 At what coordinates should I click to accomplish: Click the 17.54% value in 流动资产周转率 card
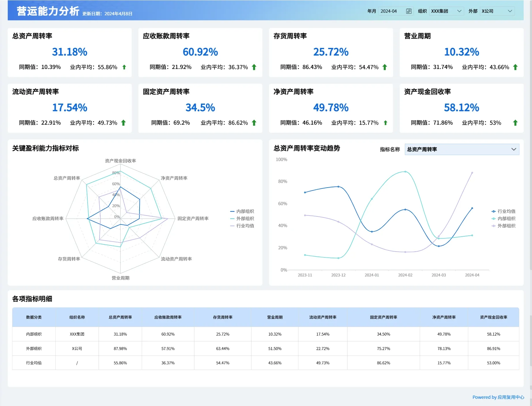point(69,108)
